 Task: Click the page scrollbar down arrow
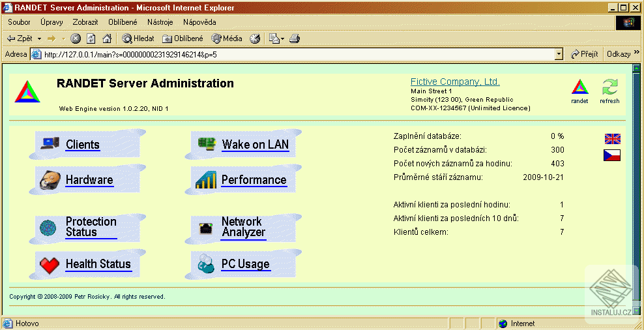point(637,311)
